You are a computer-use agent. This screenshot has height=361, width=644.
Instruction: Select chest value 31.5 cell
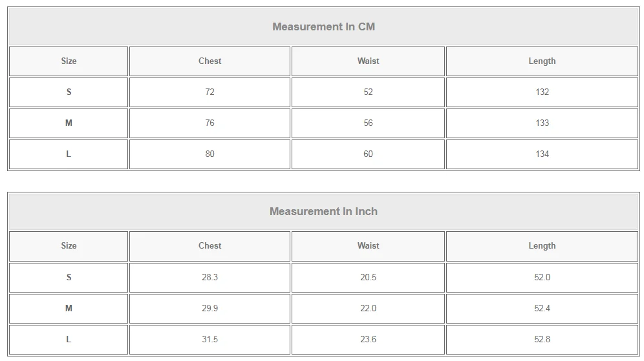(x=209, y=339)
